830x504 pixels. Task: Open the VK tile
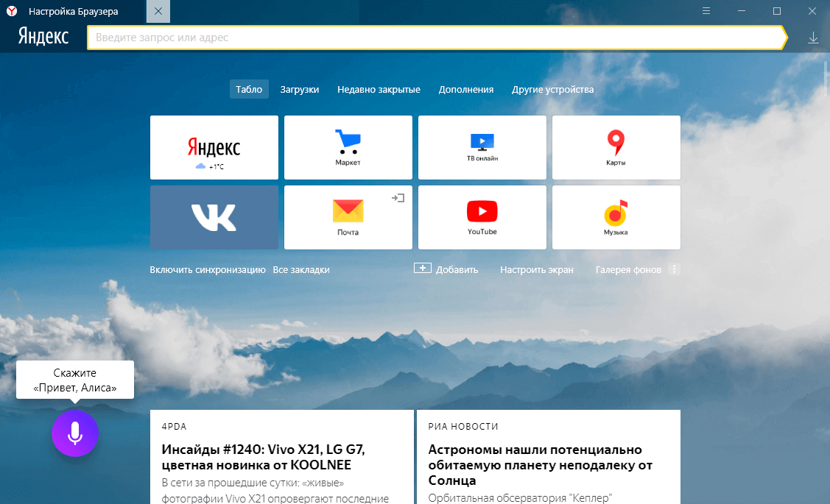(214, 217)
